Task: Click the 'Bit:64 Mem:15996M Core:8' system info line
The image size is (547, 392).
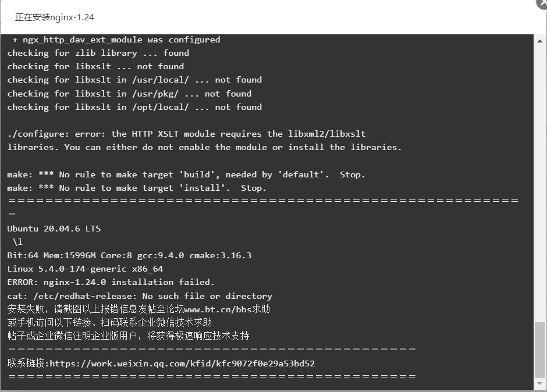Action: click(x=129, y=256)
